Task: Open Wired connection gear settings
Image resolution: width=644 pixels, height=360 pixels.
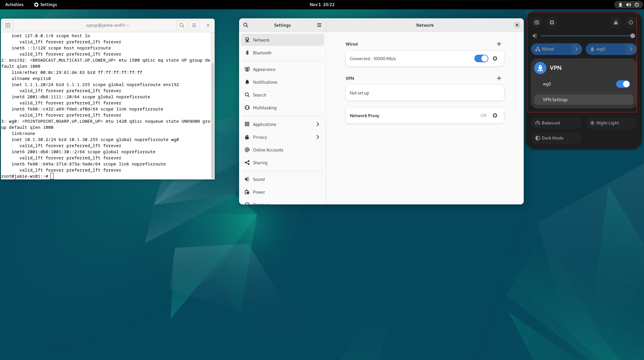Action: click(495, 58)
